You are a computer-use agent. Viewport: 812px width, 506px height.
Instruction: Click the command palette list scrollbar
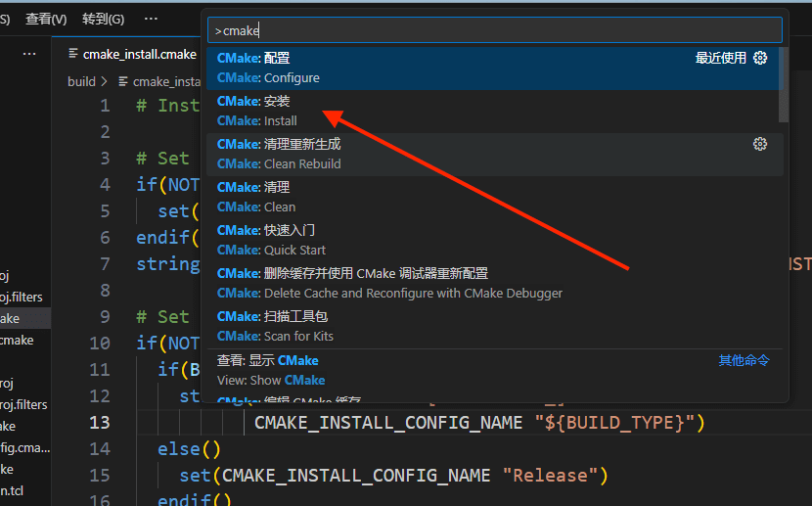(783, 86)
